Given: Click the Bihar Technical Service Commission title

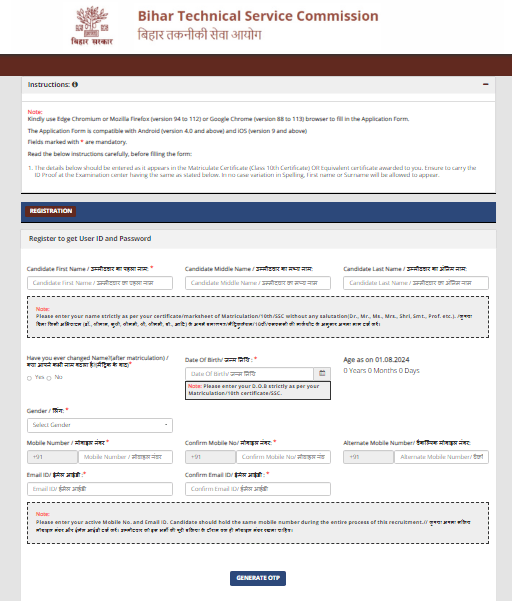Looking at the screenshot, I should coord(258,16).
